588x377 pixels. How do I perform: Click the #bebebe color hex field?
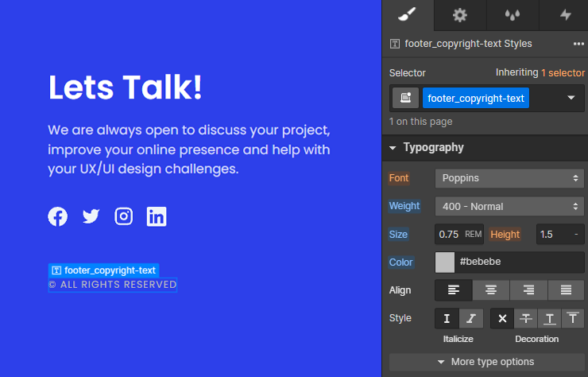click(x=520, y=262)
